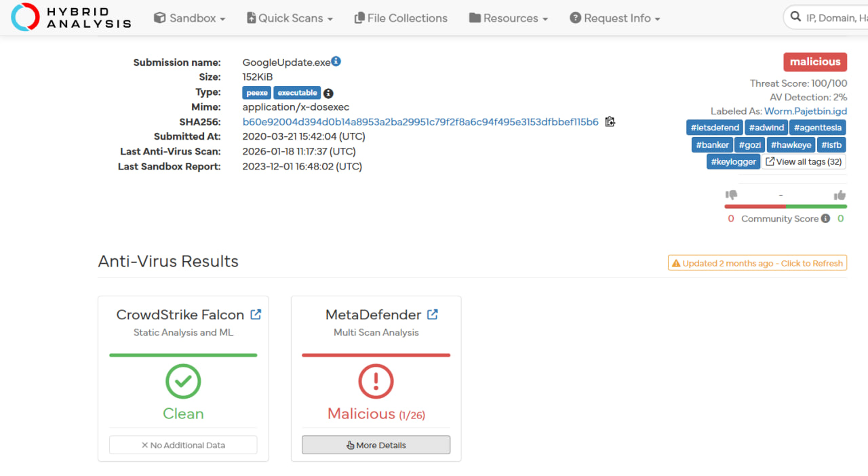Open the Quick Scans dropdown
868x476 pixels.
pyautogui.click(x=290, y=18)
